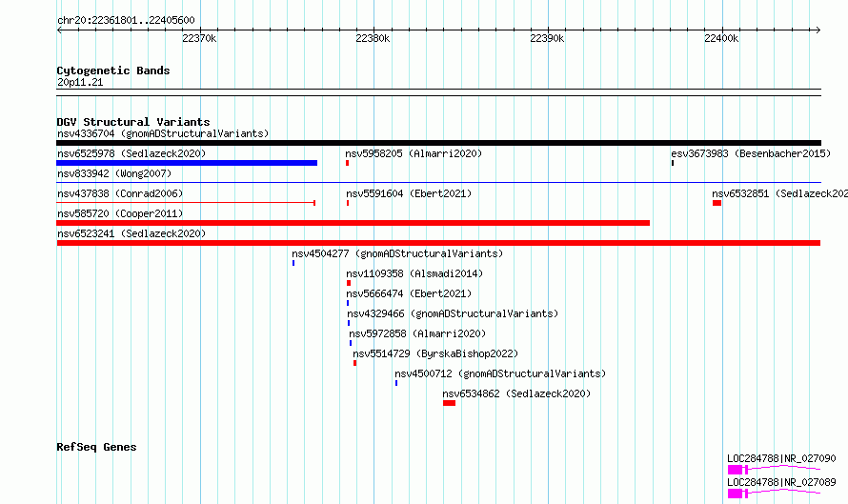
Task: Open the esv3673983 (Besenbacher2015) label
Action: pos(751,153)
